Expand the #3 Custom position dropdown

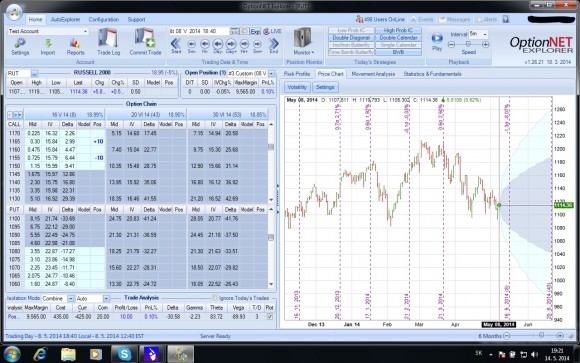[x=272, y=73]
